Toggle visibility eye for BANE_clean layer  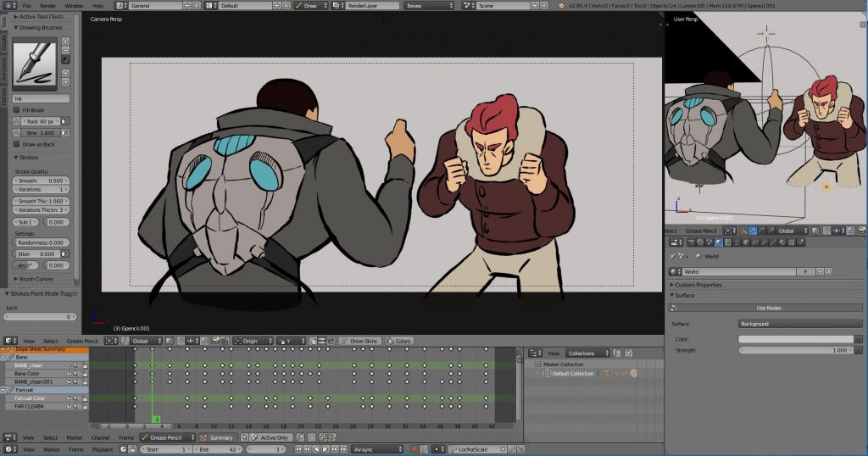70,365
